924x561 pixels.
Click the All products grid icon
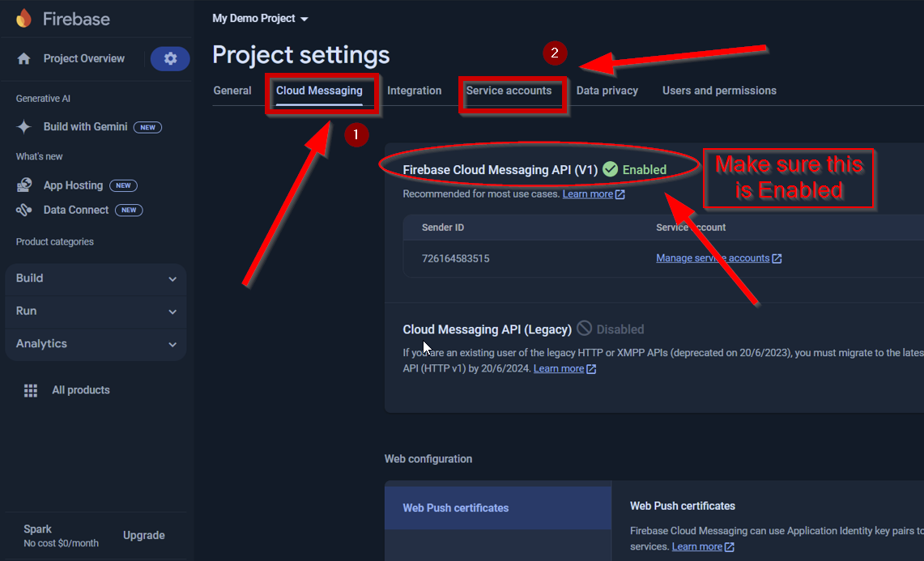[x=31, y=390]
